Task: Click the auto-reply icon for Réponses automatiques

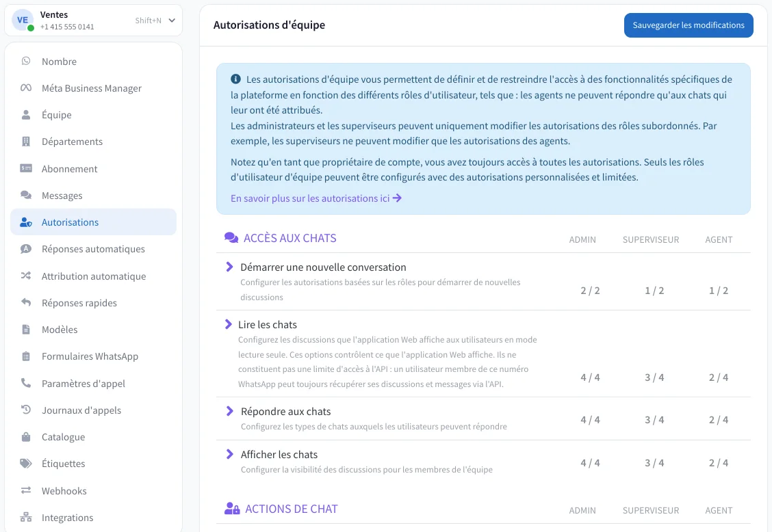Action: coord(26,249)
